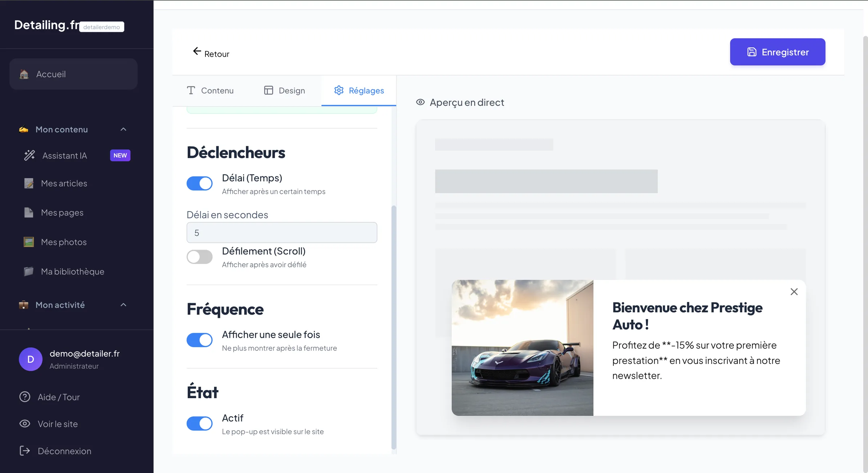The height and width of the screenshot is (473, 868).
Task: Collapse the Mon activité section chevron
Action: coord(123,305)
